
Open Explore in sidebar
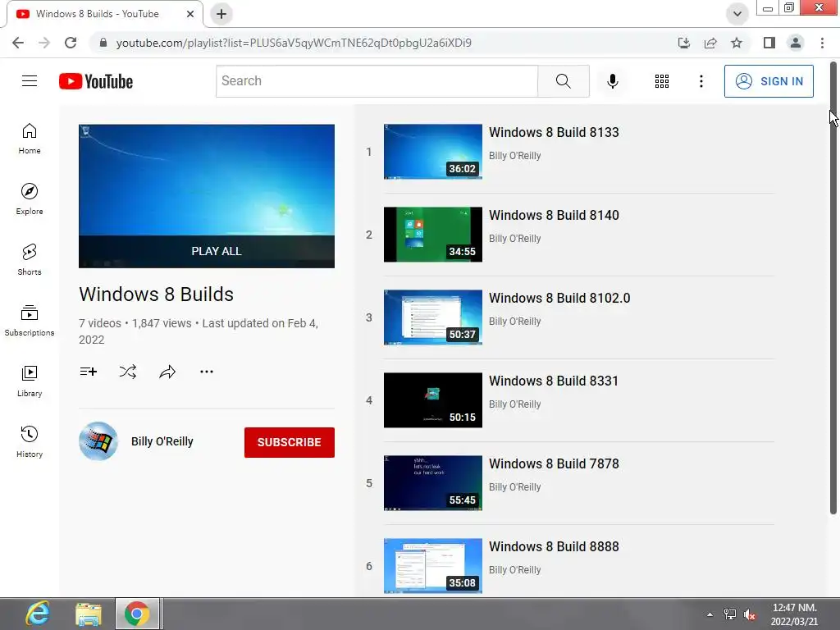point(30,199)
